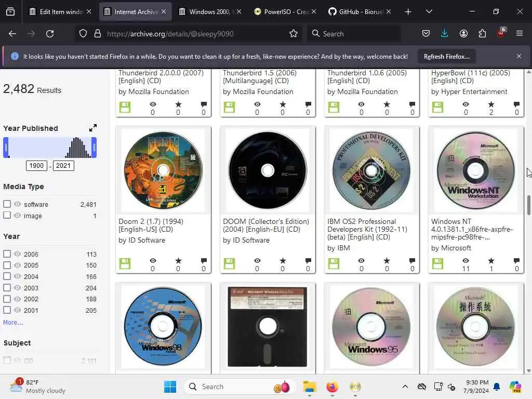The image size is (532, 399).
Task: Open the weather widget on taskbar
Action: click(37, 386)
